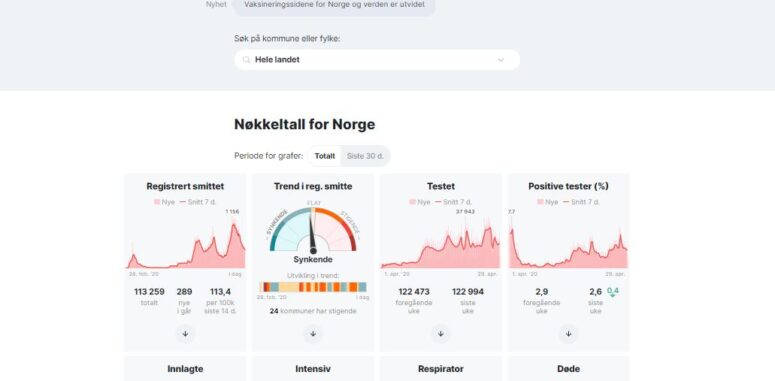Open the Innlagte card heading
The image size is (775, 381).
coord(185,369)
